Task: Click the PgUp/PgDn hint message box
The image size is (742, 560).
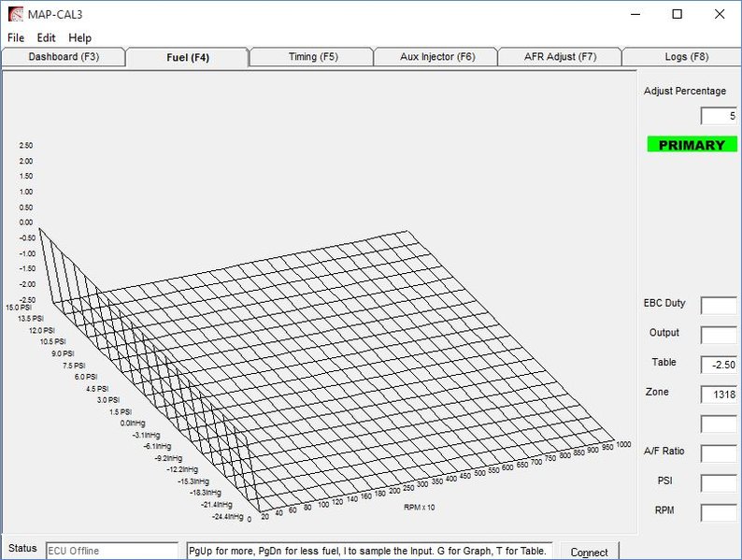Action: point(369,551)
